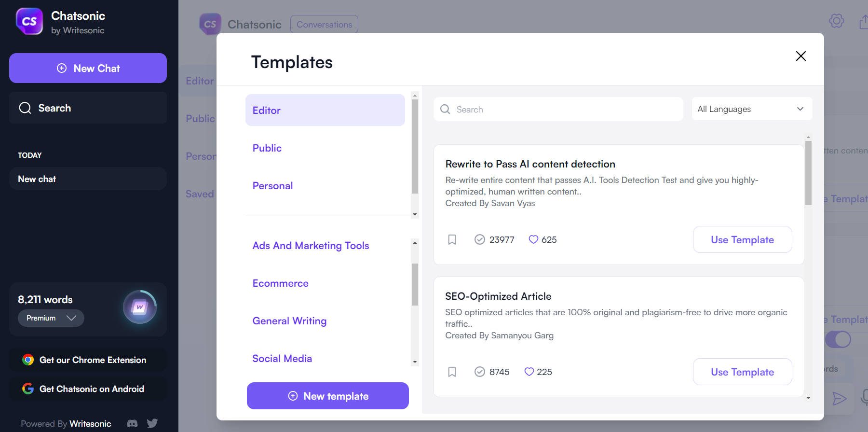Click the Writesonic words usage circle icon

[x=140, y=307]
